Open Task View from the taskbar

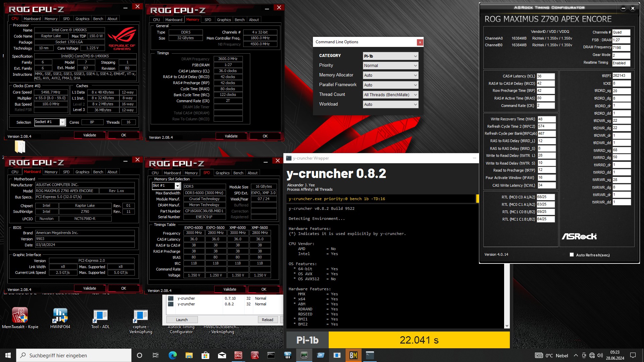tap(156, 355)
